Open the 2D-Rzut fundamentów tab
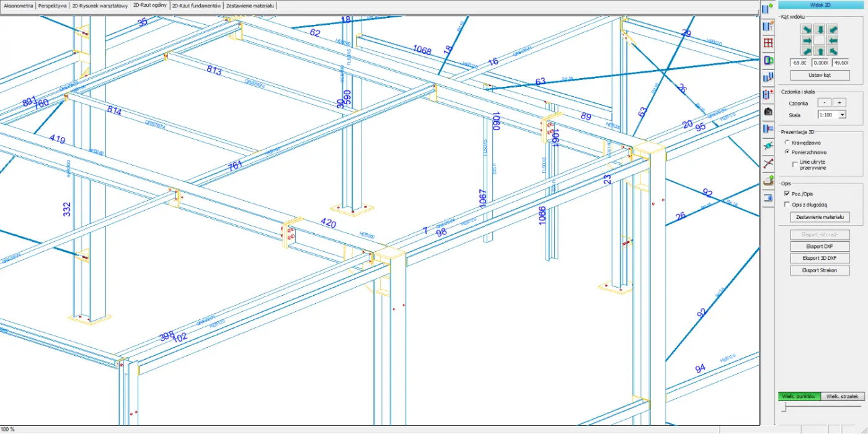The height and width of the screenshot is (434, 868). pyautogui.click(x=196, y=6)
